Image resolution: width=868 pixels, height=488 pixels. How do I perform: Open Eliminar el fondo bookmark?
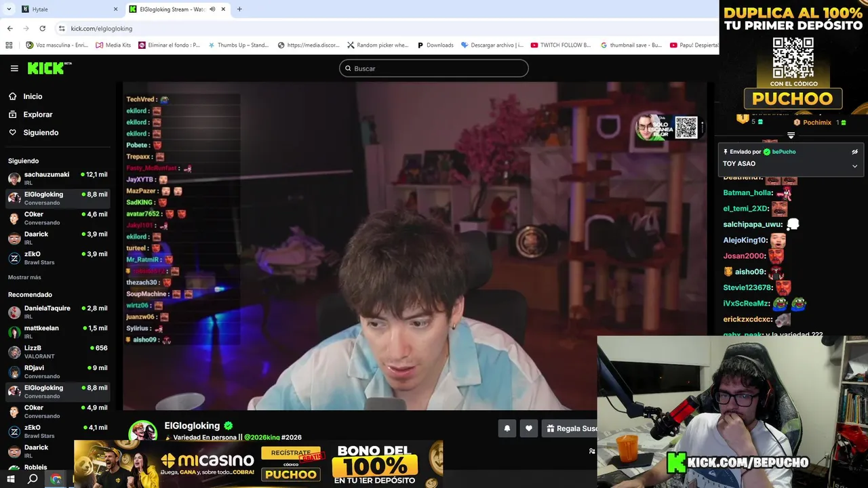(170, 45)
